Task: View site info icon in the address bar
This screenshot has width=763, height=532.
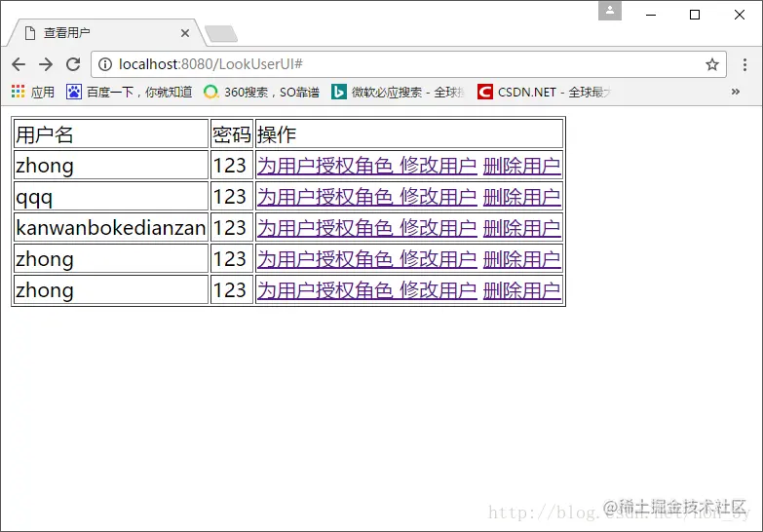Action: tap(105, 64)
